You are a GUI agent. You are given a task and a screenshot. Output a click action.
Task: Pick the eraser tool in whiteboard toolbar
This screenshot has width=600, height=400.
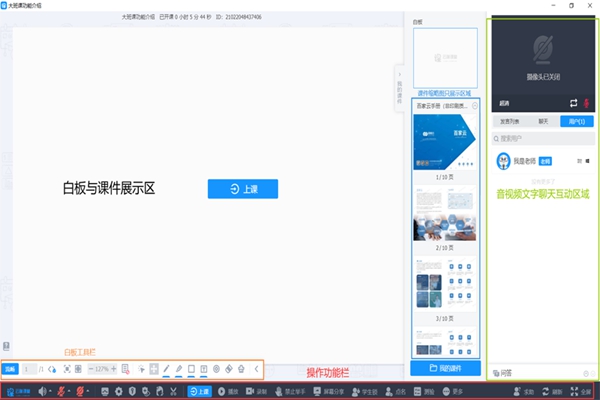[x=228, y=369]
